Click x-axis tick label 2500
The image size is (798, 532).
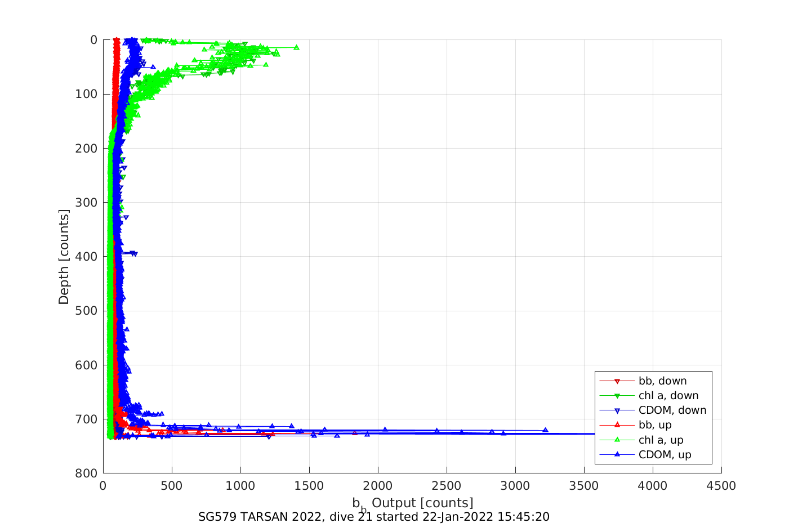pos(447,486)
